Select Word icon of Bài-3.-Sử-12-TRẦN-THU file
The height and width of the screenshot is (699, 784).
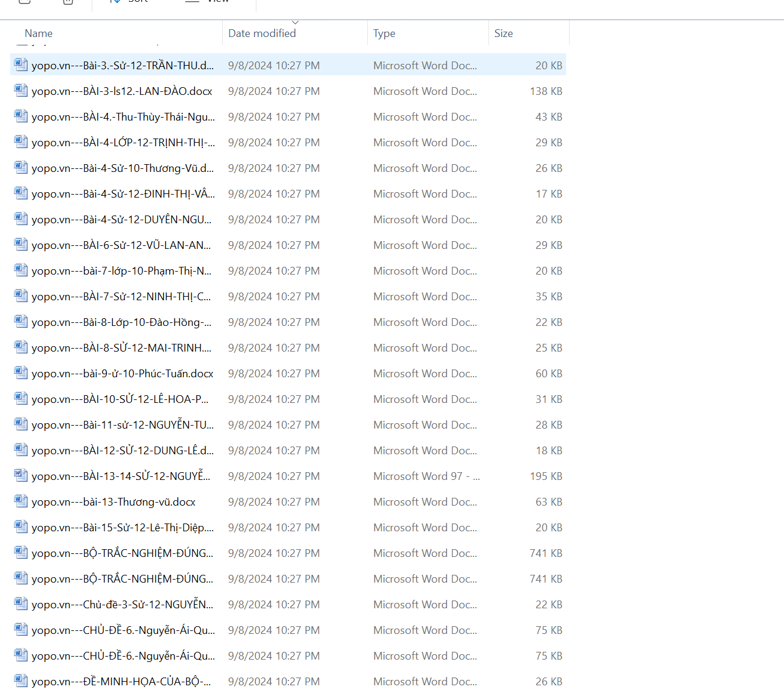tap(21, 65)
